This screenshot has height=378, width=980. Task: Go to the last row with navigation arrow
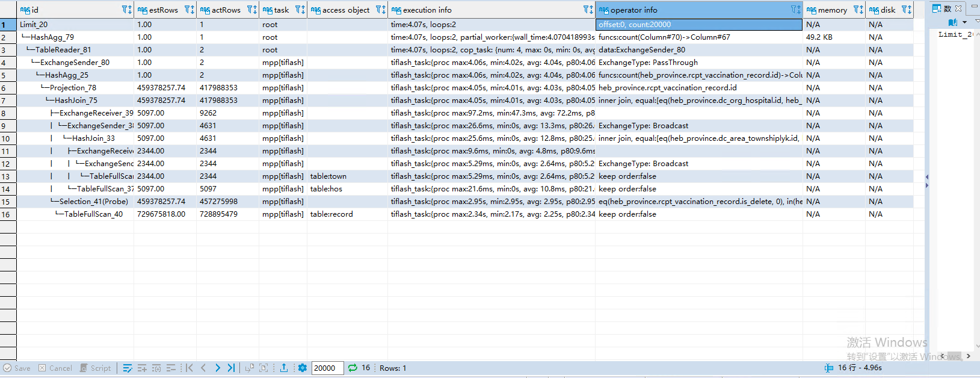[231, 368]
